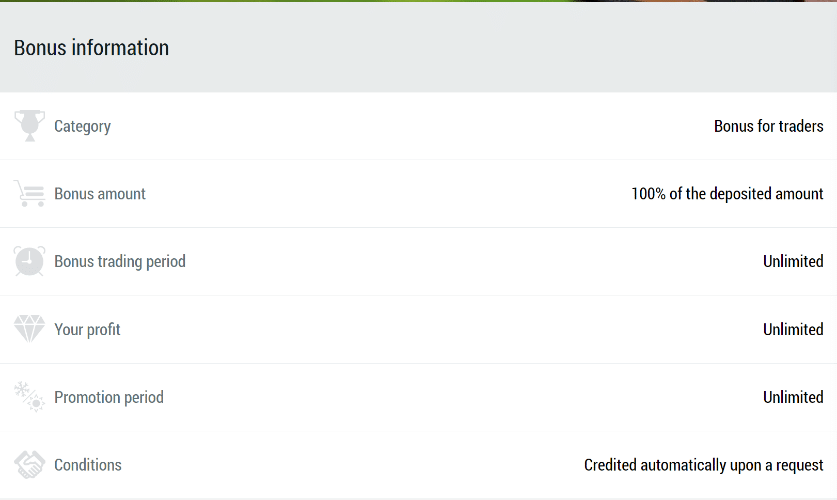Click Credited automatically upon a request text
This screenshot has width=837, height=500.
(704, 465)
